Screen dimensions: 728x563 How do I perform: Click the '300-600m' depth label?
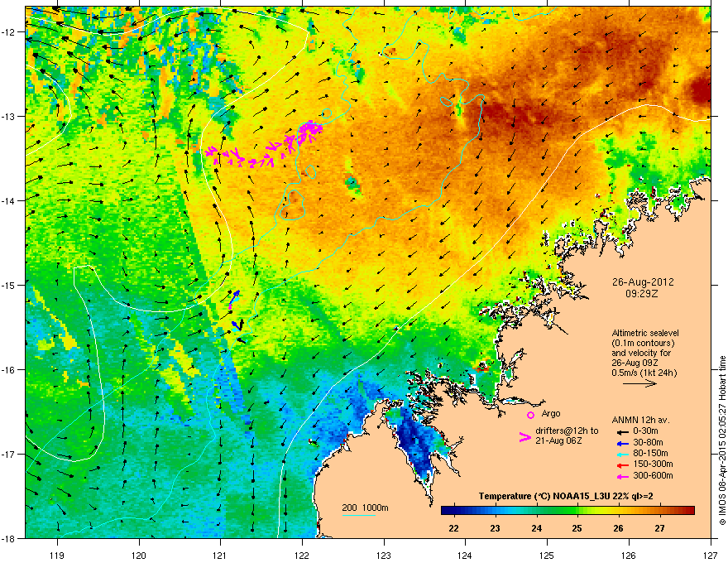point(653,476)
